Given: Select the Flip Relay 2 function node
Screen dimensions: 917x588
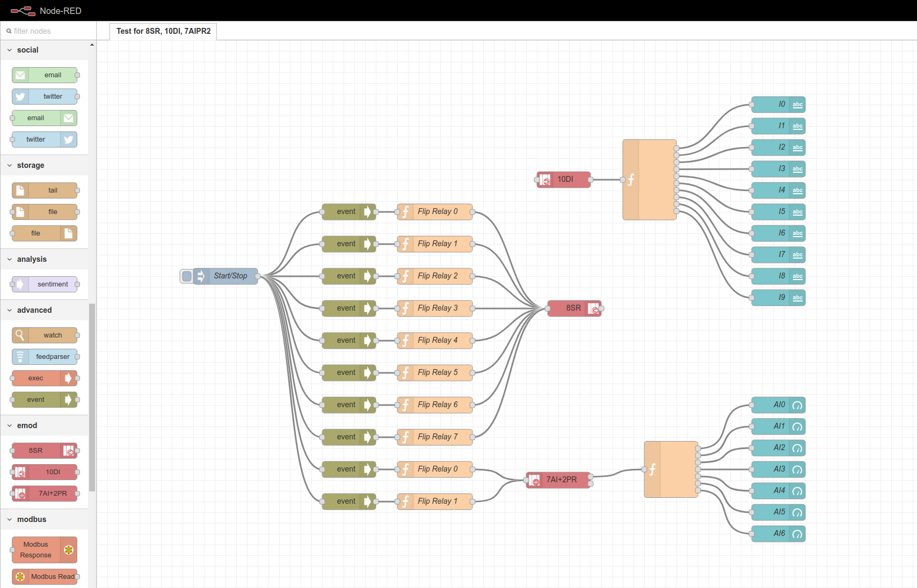Looking at the screenshot, I should tap(435, 276).
